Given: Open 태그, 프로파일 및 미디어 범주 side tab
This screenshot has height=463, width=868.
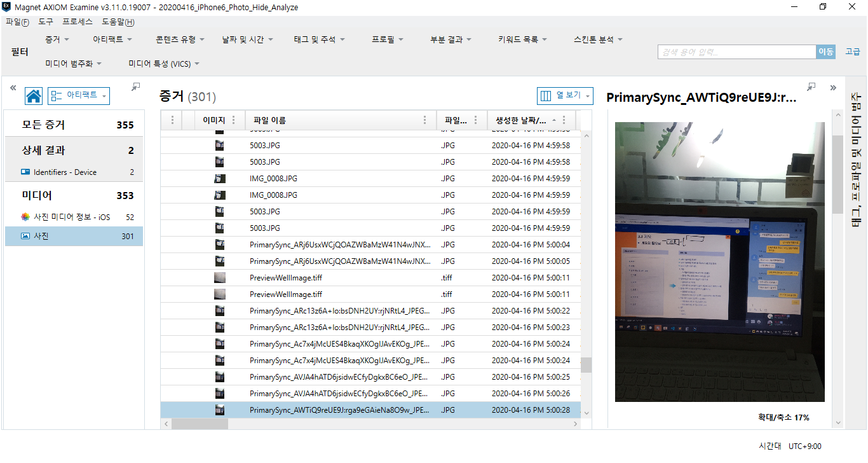Looking at the screenshot, I should click(x=857, y=160).
